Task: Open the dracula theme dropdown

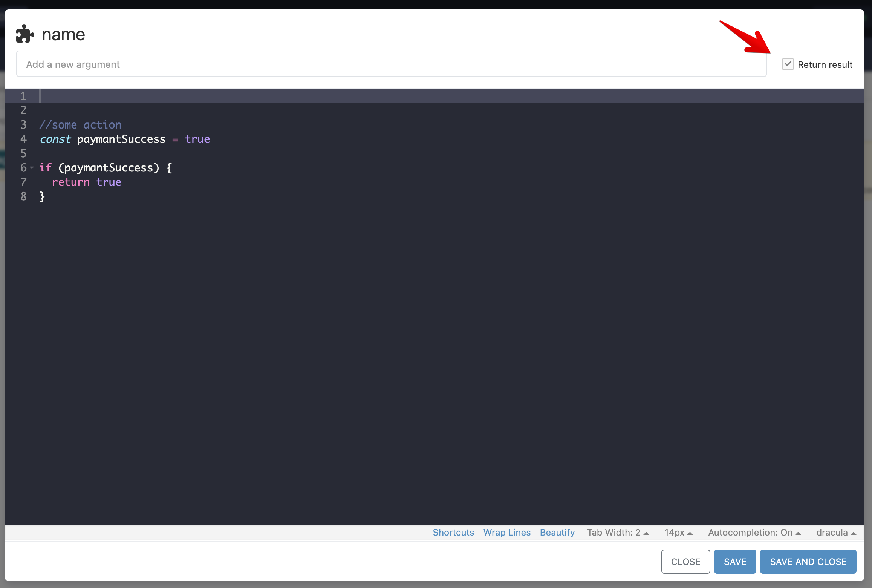Action: [x=836, y=533]
